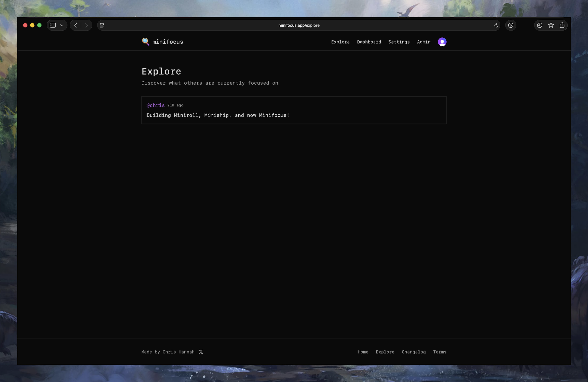Open the Safari downloads icon
The height and width of the screenshot is (382, 588).
click(511, 25)
